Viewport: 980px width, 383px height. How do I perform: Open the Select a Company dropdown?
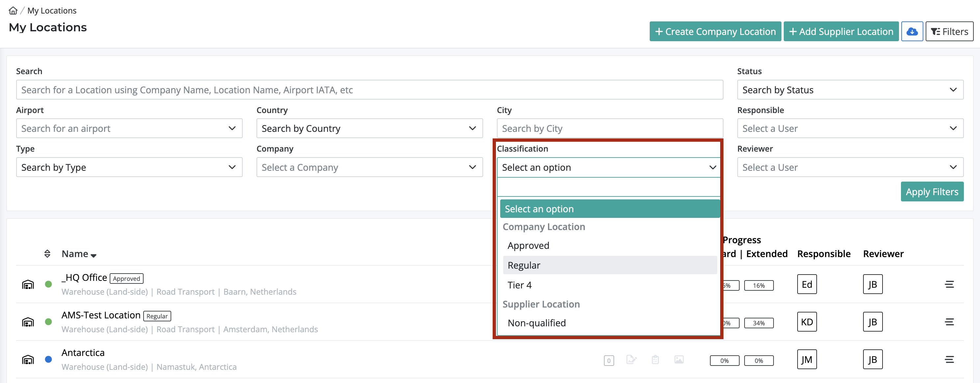(x=369, y=167)
